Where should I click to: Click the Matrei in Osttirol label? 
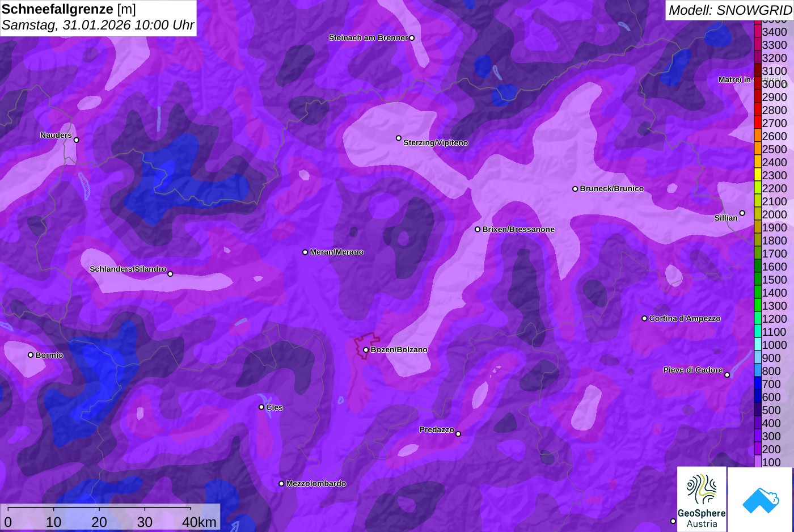(x=750, y=80)
